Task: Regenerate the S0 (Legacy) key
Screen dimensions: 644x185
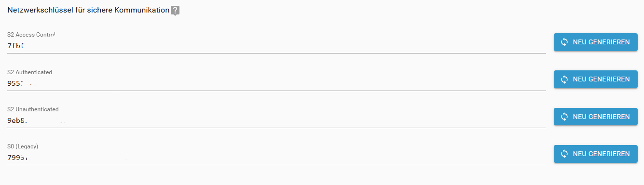Action: pos(595,154)
